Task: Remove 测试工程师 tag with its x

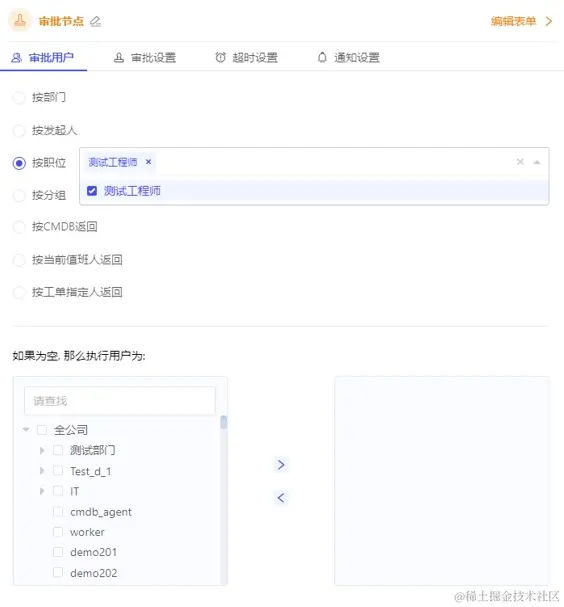Action: (148, 162)
